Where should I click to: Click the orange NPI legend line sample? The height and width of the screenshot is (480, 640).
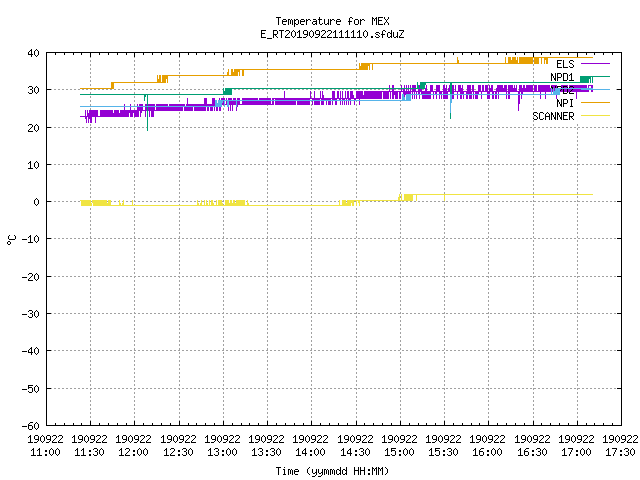coord(595,102)
